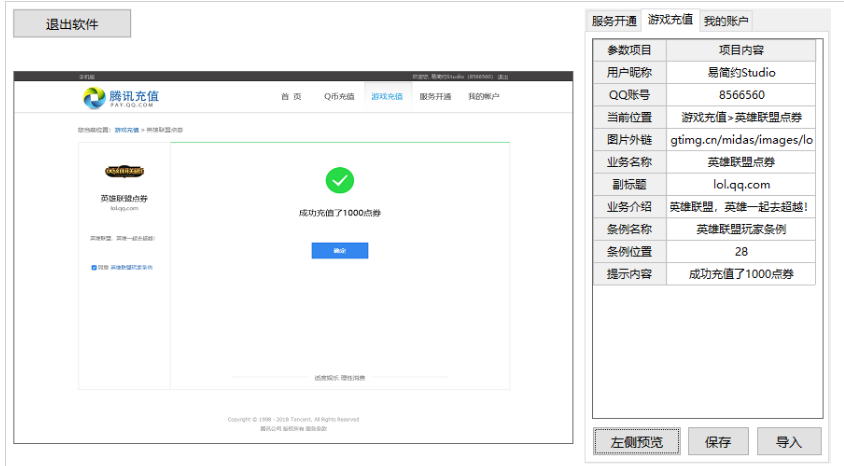Edit the 图片外链 URL cell
The height and width of the screenshot is (466, 844).
pos(741,140)
